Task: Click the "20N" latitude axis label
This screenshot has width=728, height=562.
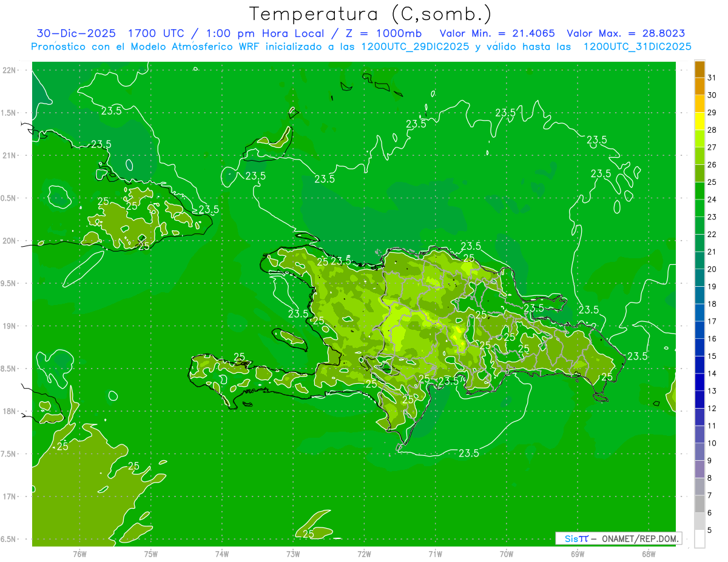Action: [x=8, y=241]
